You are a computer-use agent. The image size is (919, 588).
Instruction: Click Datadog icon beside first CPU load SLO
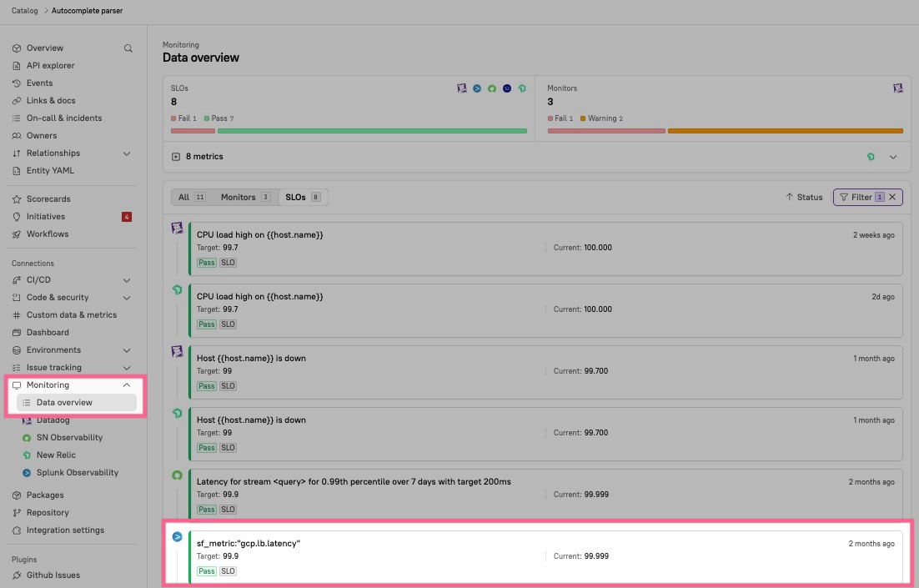click(177, 228)
